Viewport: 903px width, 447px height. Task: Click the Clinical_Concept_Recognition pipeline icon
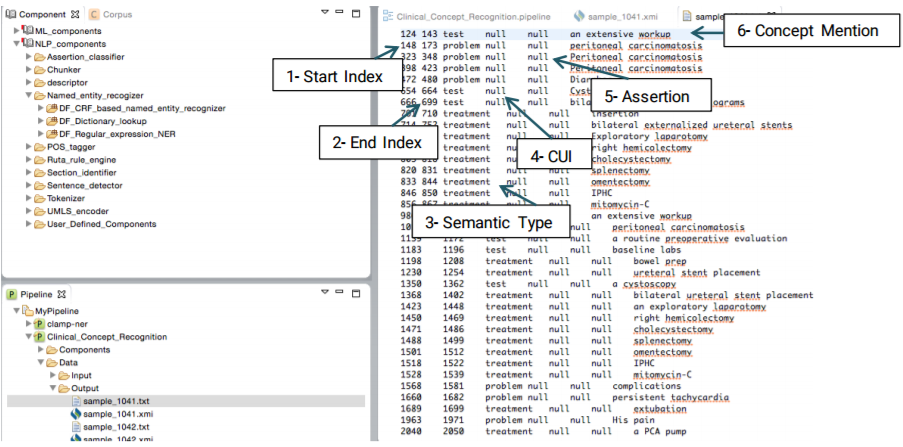pos(39,337)
